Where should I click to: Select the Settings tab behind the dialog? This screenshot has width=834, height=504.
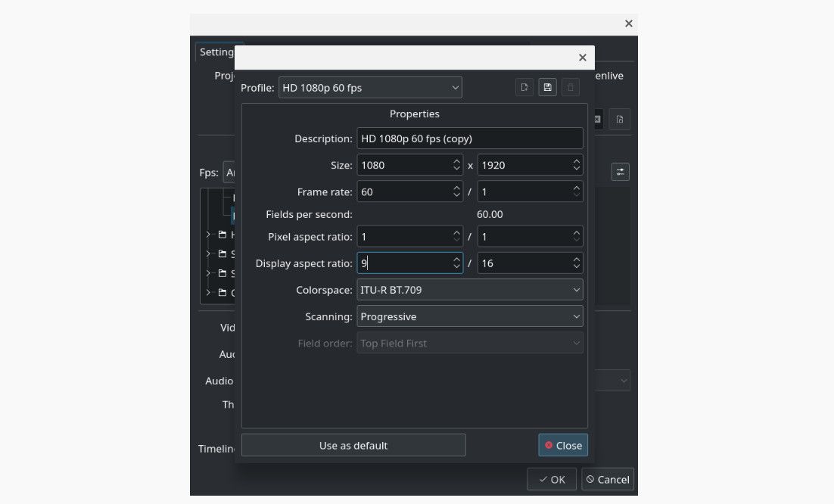[216, 51]
